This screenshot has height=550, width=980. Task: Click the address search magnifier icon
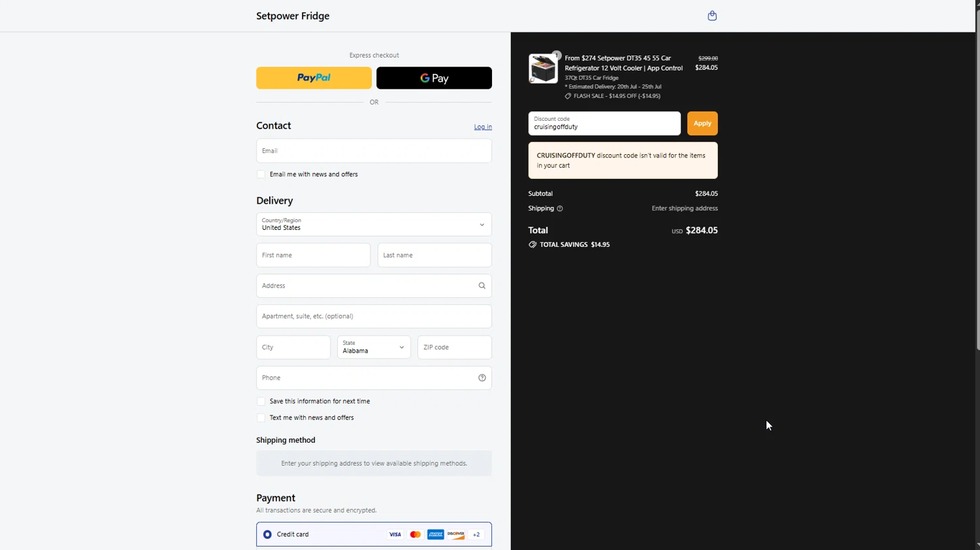[x=482, y=285]
